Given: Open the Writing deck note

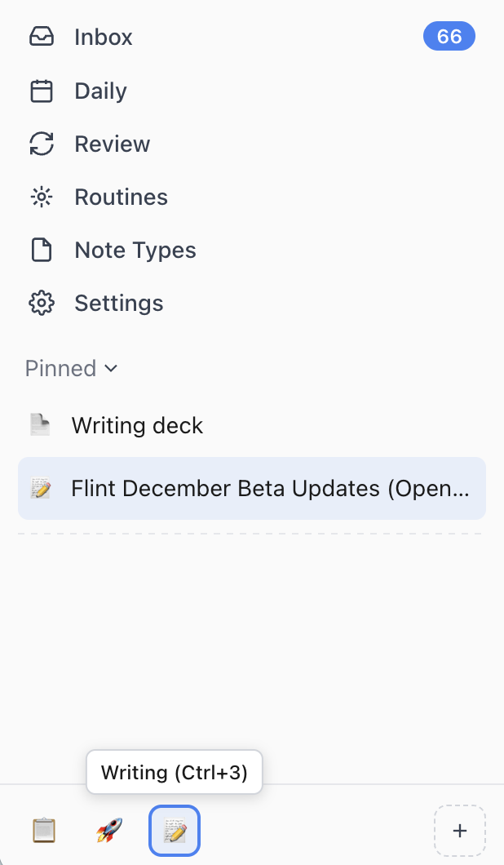Looking at the screenshot, I should [137, 425].
